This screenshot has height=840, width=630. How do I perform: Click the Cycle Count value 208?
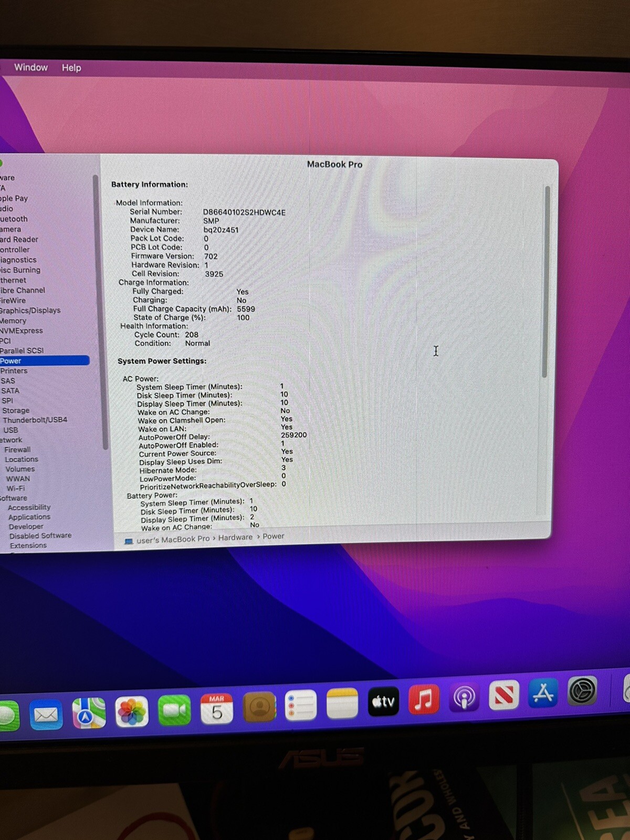192,335
